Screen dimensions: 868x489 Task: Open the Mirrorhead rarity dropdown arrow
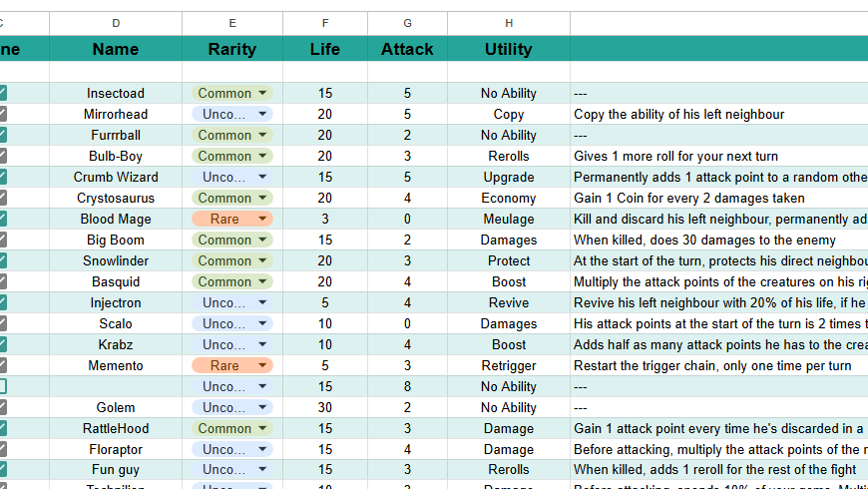(x=262, y=114)
